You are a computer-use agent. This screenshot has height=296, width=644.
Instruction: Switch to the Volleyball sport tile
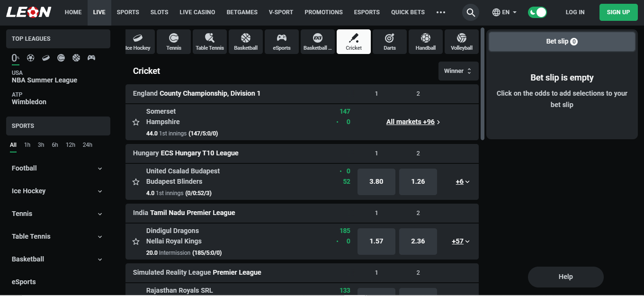462,42
